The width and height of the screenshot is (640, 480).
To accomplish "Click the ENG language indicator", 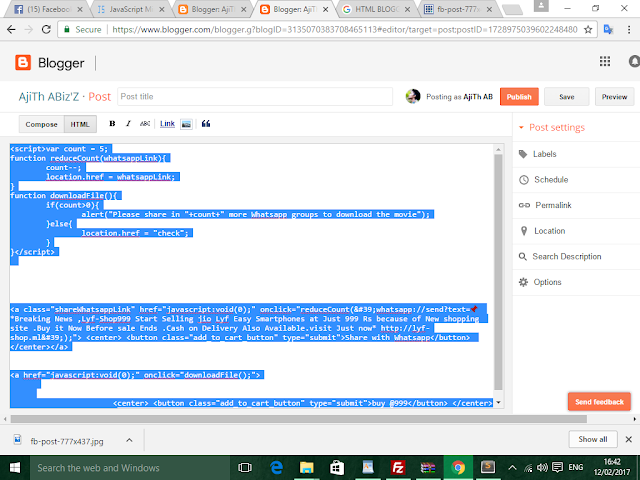I will 576,468.
